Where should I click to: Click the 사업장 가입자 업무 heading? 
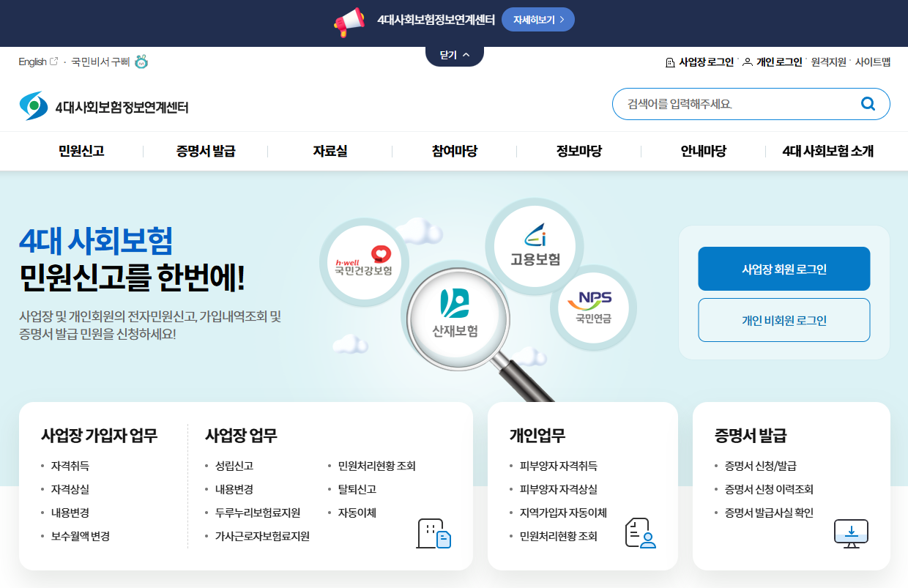click(x=100, y=436)
